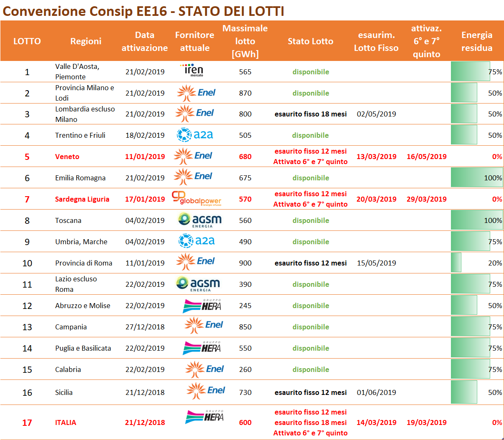Image resolution: width=504 pixels, height=440 pixels.
Task: Click the Enel logo for Lombardia escluso Milano
Action: (x=195, y=114)
